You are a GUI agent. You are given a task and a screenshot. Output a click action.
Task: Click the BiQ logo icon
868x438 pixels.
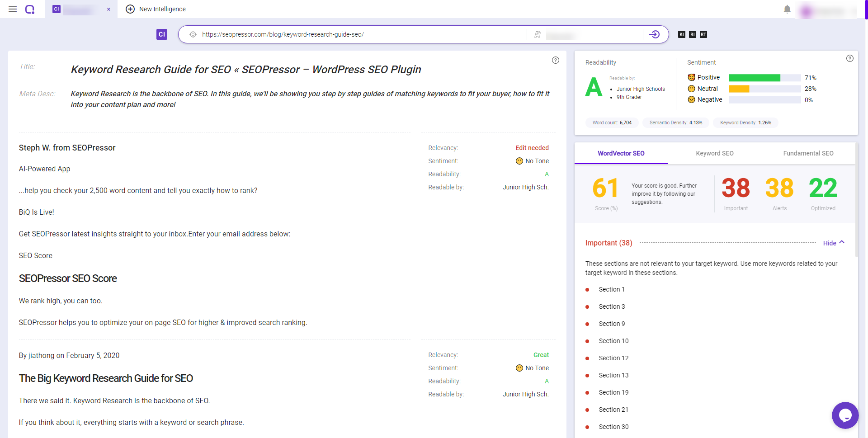tap(30, 9)
